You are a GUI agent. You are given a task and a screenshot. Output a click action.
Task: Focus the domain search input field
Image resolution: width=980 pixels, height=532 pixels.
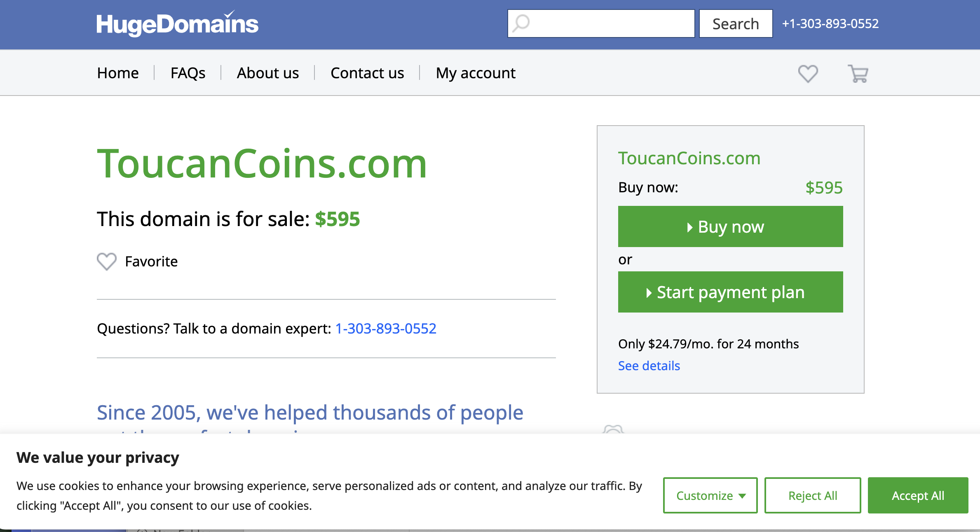coord(610,23)
